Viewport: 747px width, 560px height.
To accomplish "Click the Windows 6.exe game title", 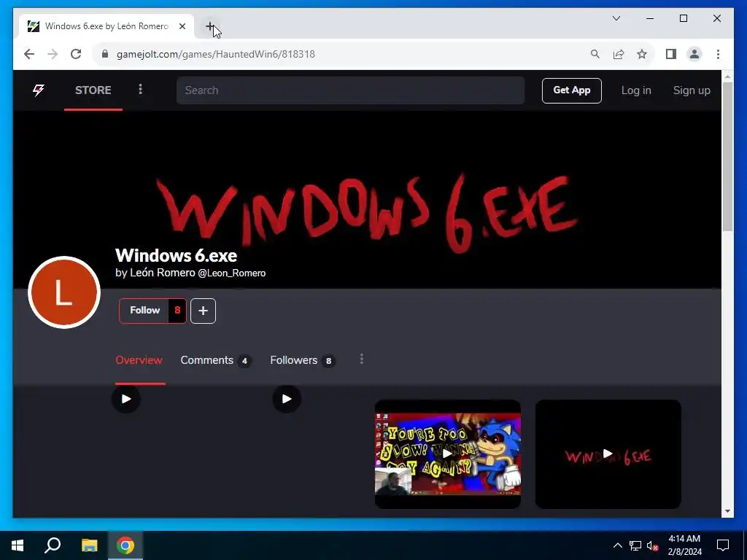I will point(177,255).
